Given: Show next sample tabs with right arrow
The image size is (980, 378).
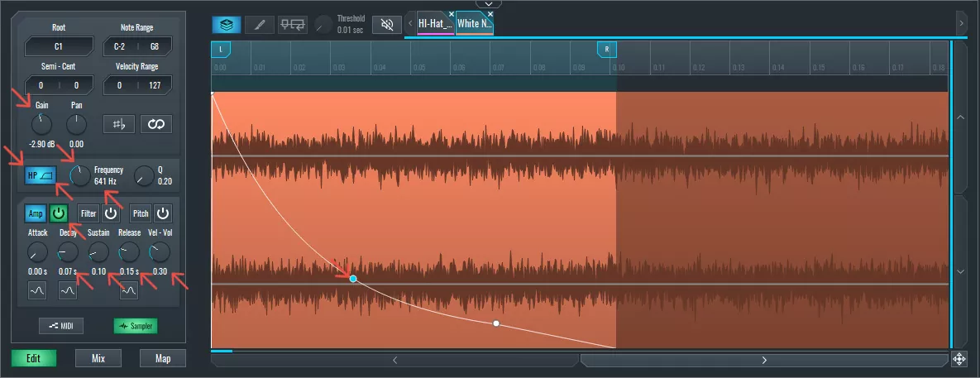Looking at the screenshot, I should pos(961,24).
